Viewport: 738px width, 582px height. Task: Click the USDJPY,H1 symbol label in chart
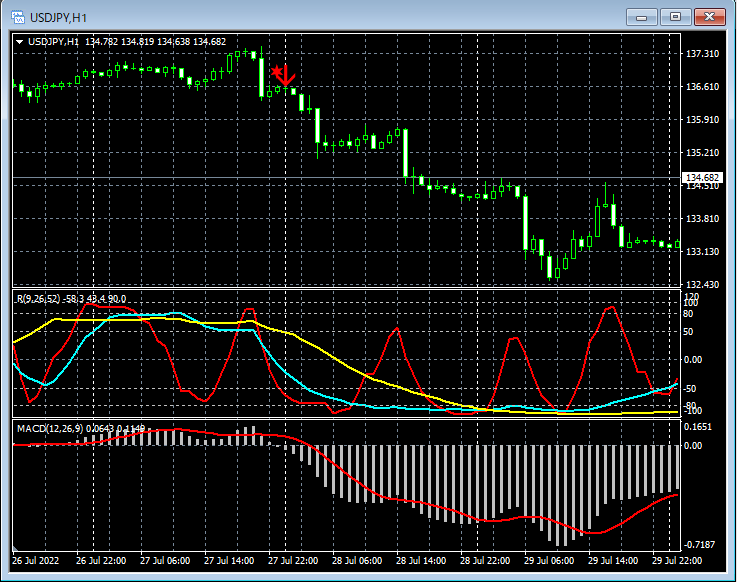[53, 42]
